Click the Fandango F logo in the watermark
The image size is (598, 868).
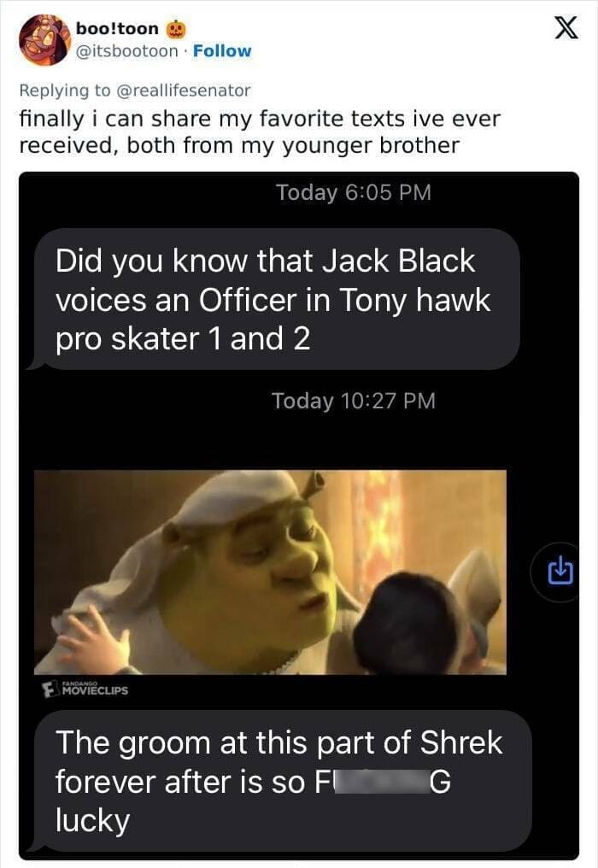50,689
